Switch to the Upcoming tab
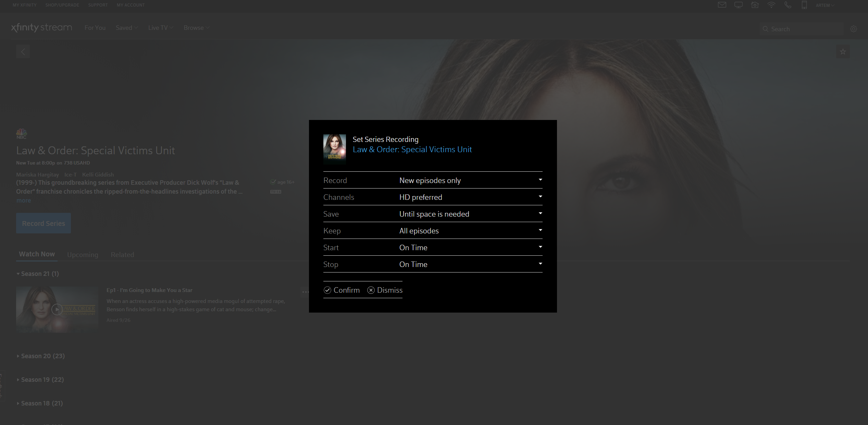 click(x=82, y=255)
